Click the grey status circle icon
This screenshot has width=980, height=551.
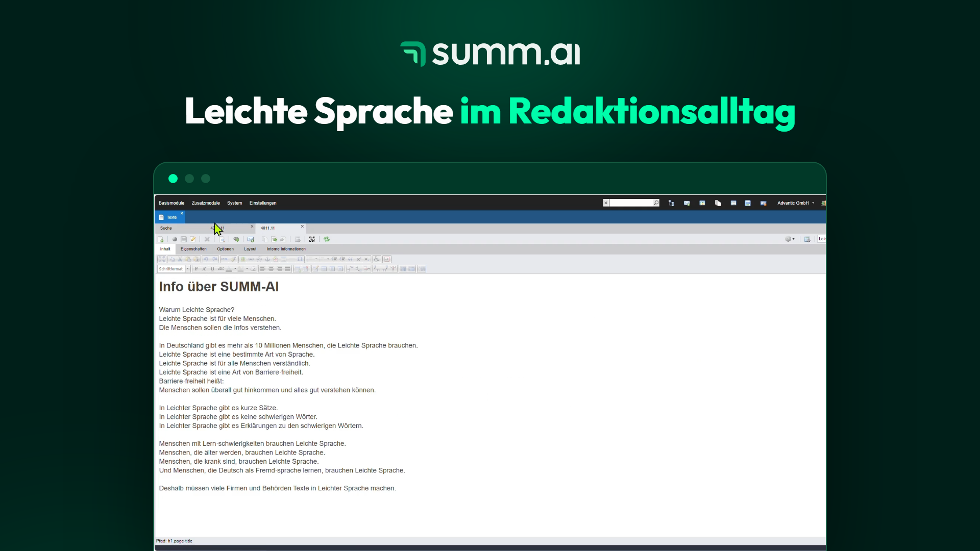point(175,239)
